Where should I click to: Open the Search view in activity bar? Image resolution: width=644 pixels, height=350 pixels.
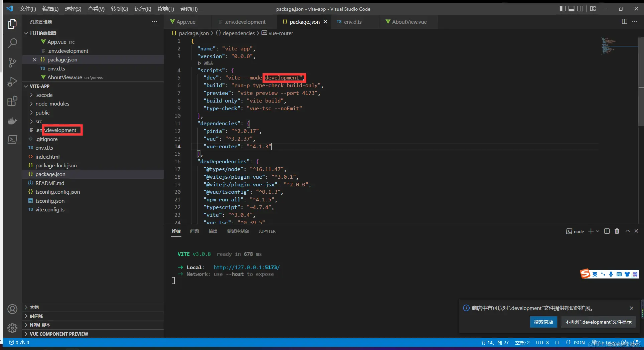[12, 43]
